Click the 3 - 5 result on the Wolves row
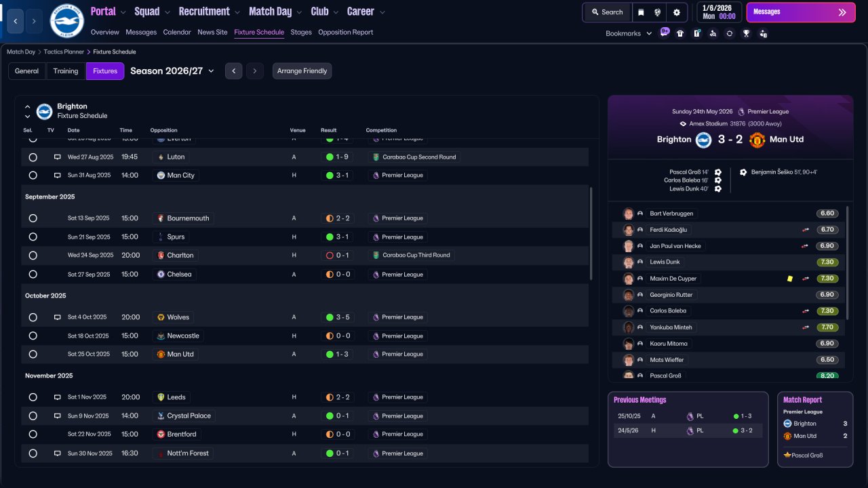The height and width of the screenshot is (488, 868). (x=336, y=317)
